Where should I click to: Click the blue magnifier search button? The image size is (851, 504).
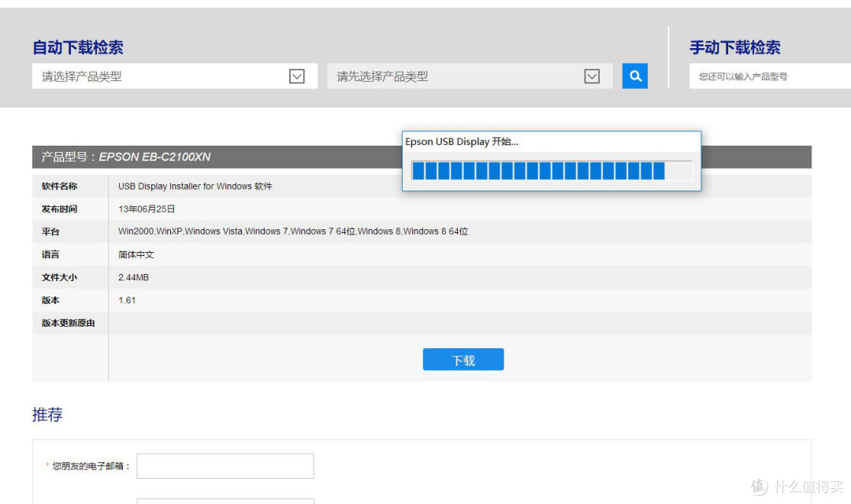634,76
